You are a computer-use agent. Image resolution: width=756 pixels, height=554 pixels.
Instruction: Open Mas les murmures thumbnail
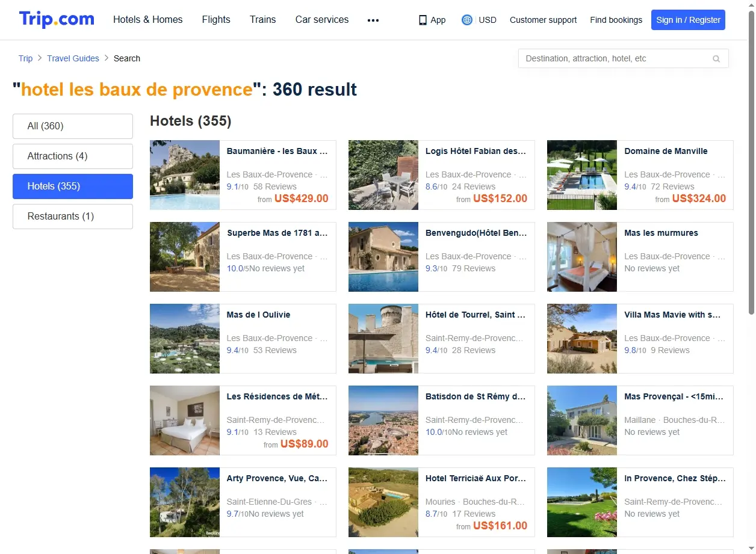pos(582,257)
